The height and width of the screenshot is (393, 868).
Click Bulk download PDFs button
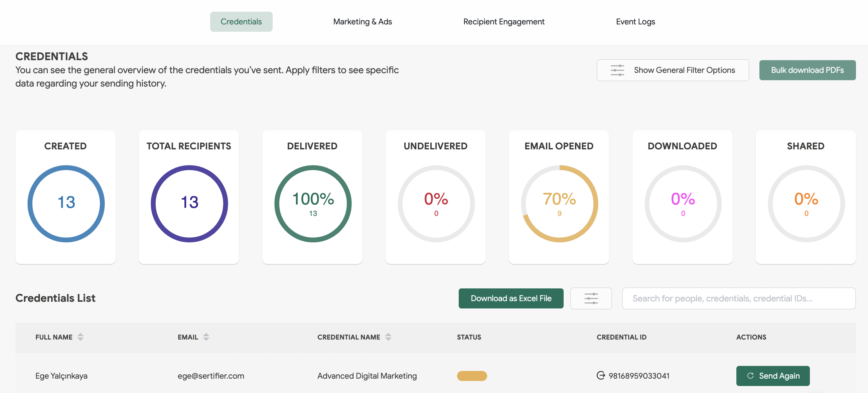807,70
